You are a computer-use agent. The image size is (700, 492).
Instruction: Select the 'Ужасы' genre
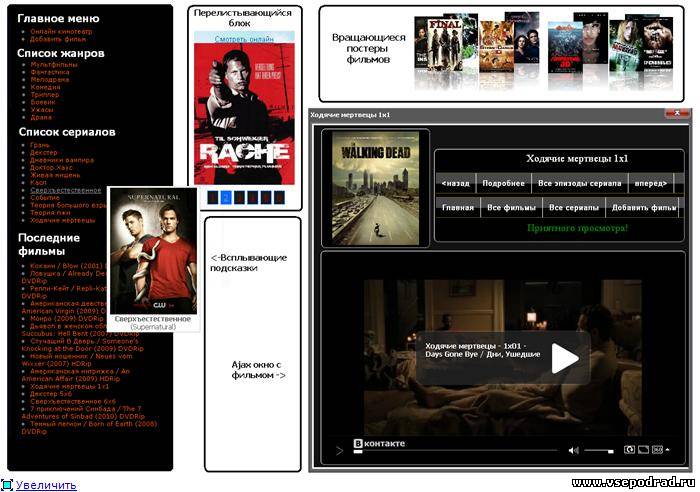pos(42,110)
